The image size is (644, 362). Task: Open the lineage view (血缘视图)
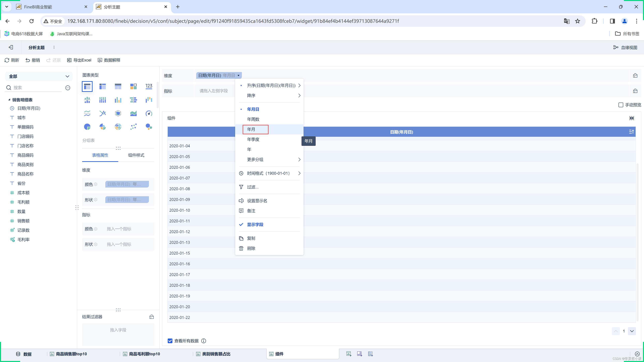[625, 47]
